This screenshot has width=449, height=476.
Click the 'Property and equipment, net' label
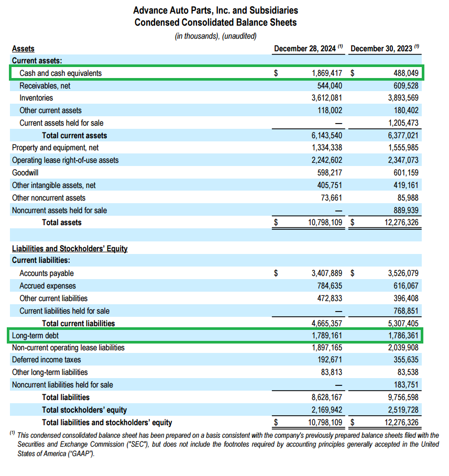[56, 148]
